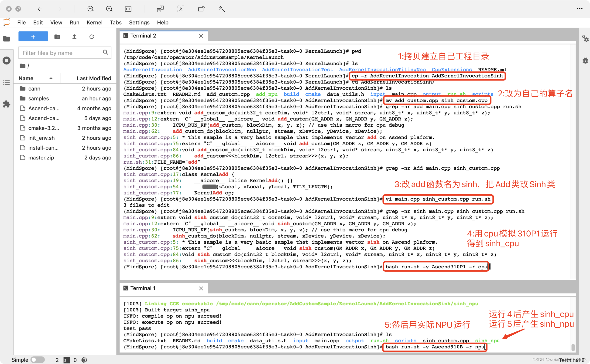Click the new folder icon
Screen dimensions: 590x364
(57, 37)
